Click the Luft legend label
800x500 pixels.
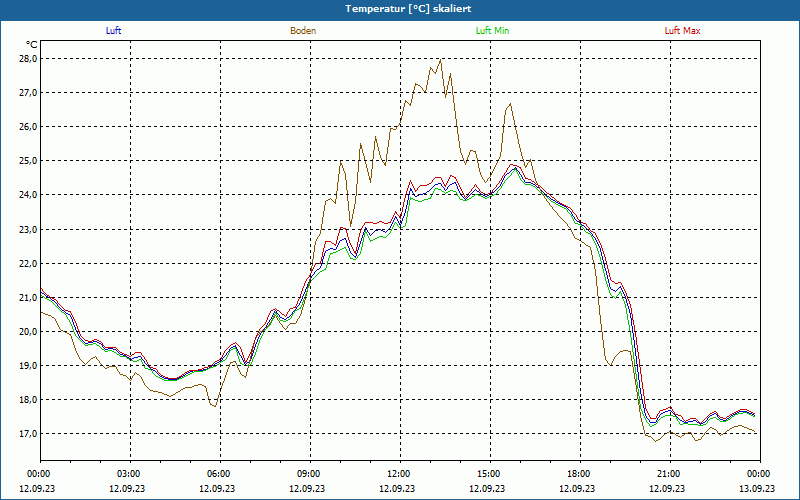tap(113, 31)
